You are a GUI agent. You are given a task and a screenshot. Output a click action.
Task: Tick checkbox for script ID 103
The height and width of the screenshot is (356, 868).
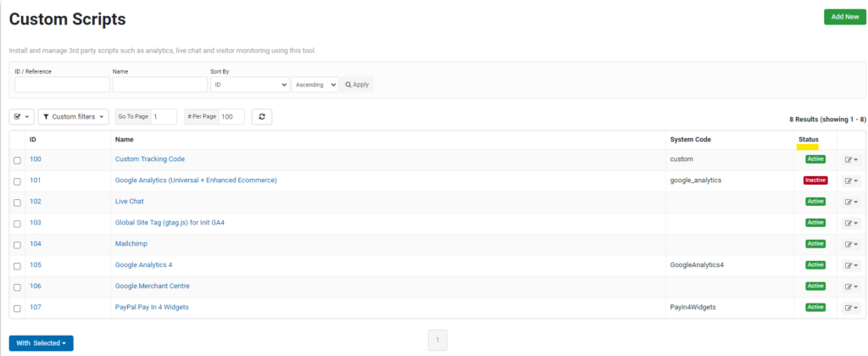(x=17, y=224)
